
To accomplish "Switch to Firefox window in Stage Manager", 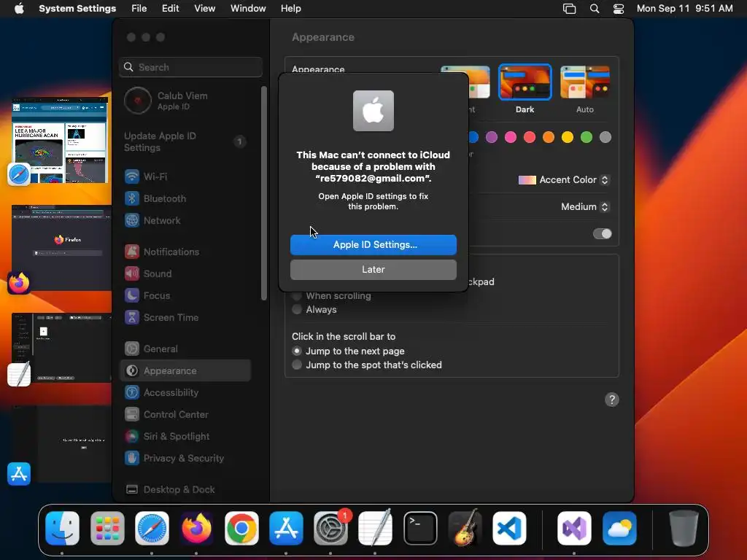I will coord(61,248).
